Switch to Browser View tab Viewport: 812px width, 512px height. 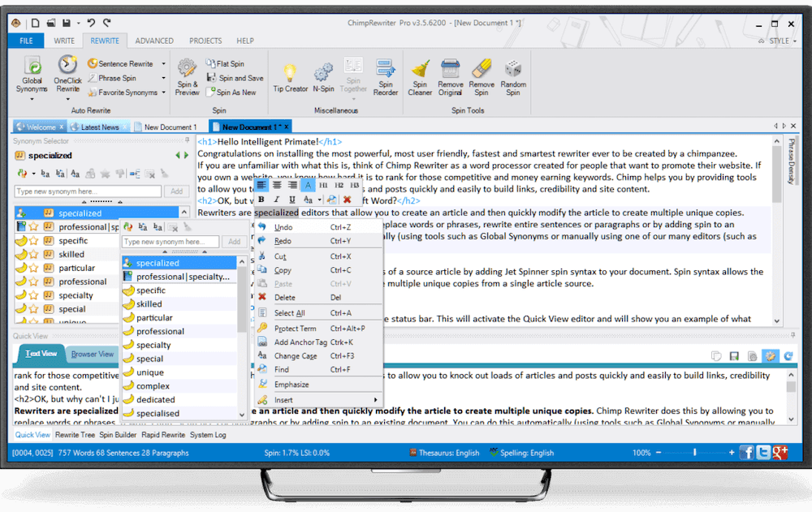(x=93, y=354)
